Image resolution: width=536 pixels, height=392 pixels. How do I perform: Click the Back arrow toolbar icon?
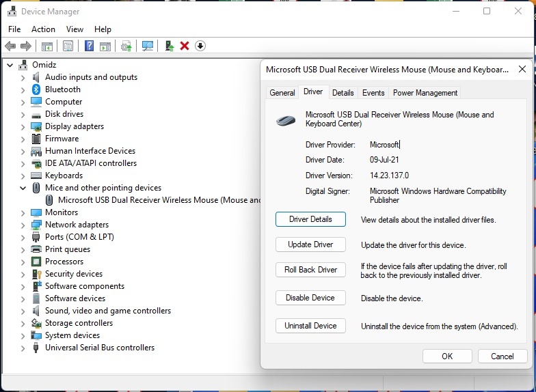click(x=11, y=46)
